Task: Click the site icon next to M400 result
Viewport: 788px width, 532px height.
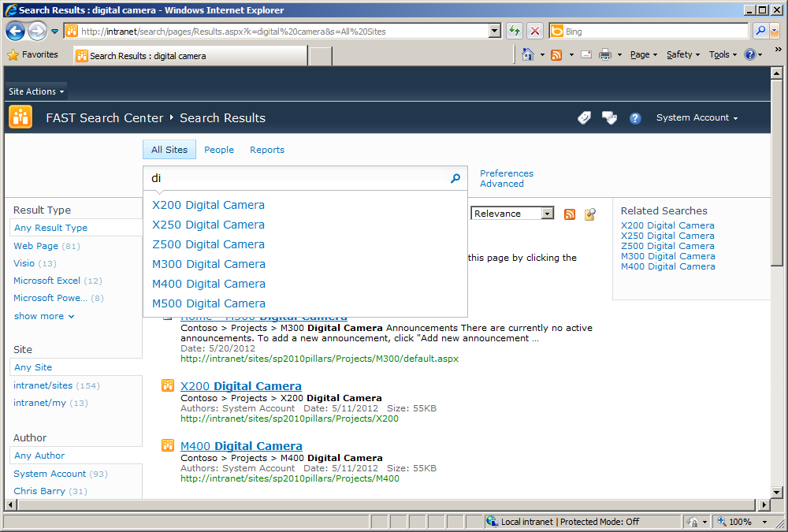Action: click(x=167, y=445)
